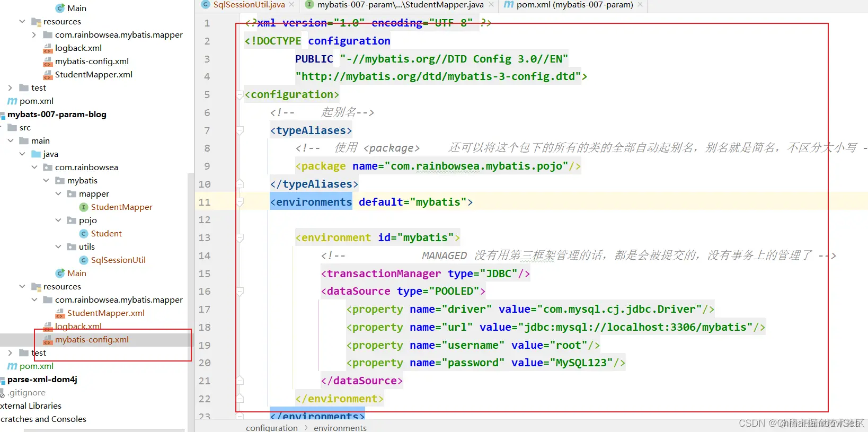Expand the lower test folder
Image resolution: width=868 pixels, height=432 pixels.
10,352
